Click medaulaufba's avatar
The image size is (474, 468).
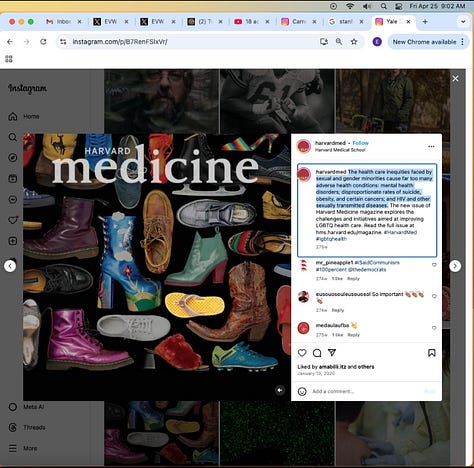(x=303, y=328)
